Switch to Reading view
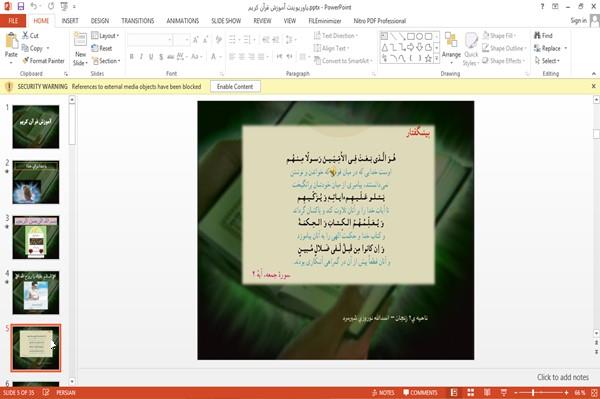Viewport: 600px width, 399px height. click(487, 392)
